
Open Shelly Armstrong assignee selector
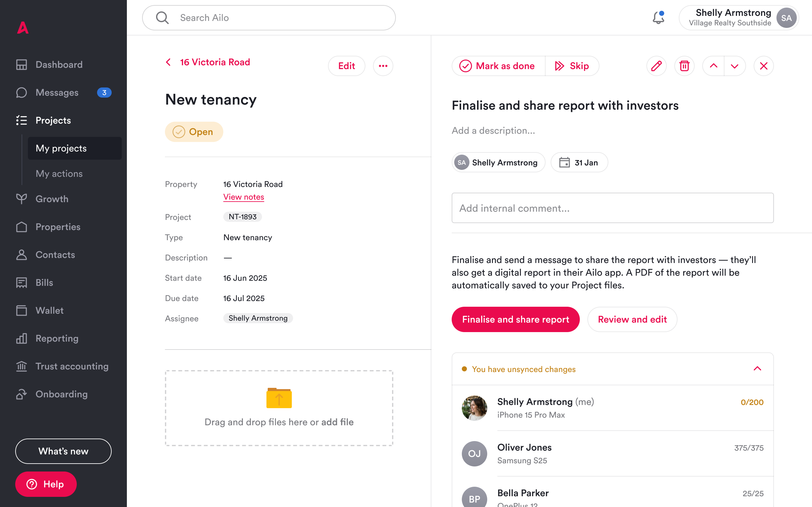coord(498,163)
